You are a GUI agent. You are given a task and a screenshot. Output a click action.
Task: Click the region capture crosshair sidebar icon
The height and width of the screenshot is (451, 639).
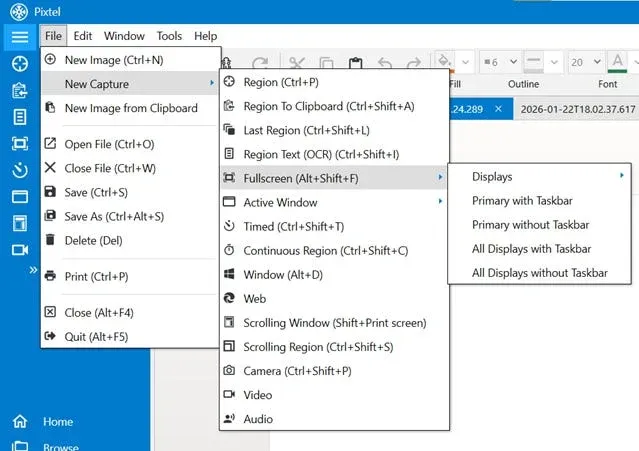click(x=20, y=64)
